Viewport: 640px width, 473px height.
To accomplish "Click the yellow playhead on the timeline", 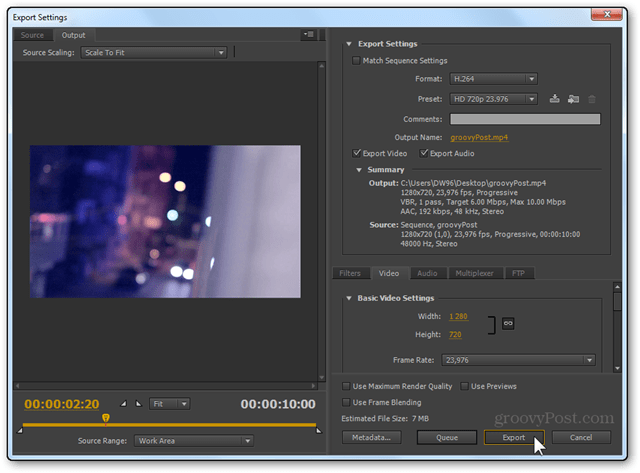I will 106,418.
